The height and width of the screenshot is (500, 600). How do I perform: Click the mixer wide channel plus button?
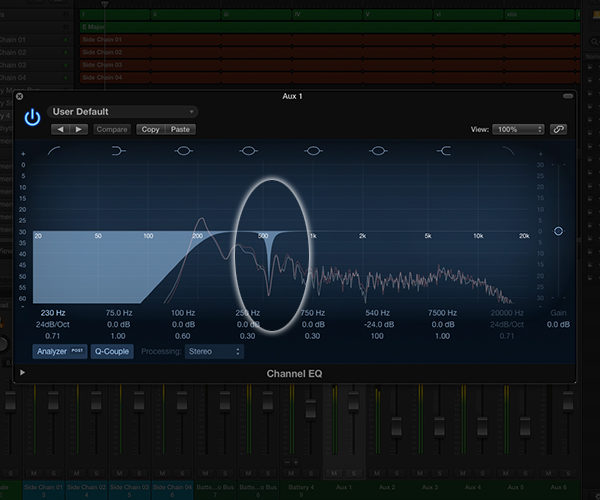(x=296, y=462)
